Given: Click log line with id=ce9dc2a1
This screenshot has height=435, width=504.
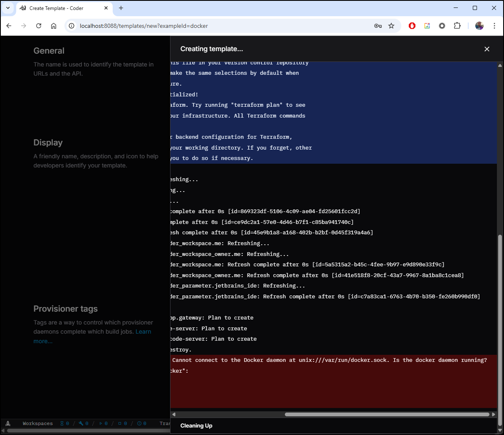Looking at the screenshot, I should pos(262,222).
